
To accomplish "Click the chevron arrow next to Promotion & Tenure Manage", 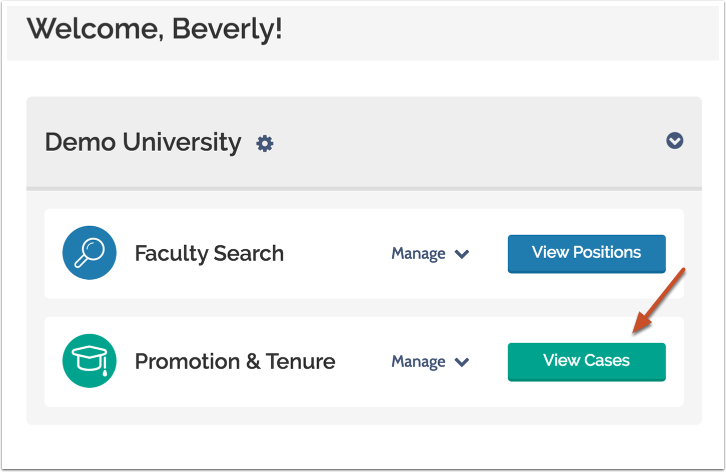I will [462, 361].
